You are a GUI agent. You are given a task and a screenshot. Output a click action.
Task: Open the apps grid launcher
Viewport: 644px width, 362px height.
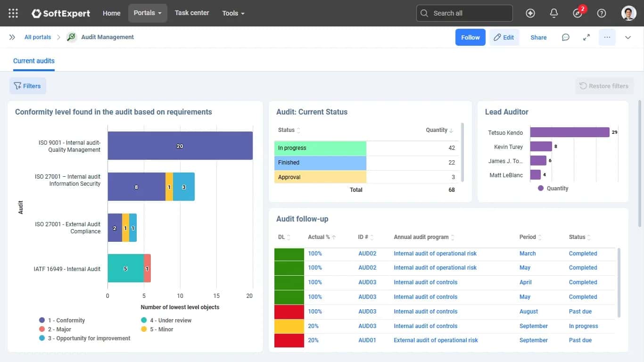coord(13,13)
